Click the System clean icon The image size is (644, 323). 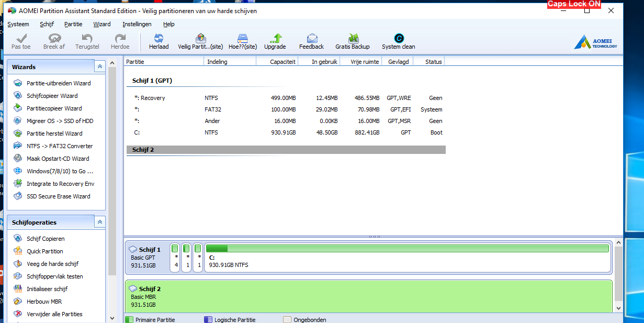coord(398,39)
